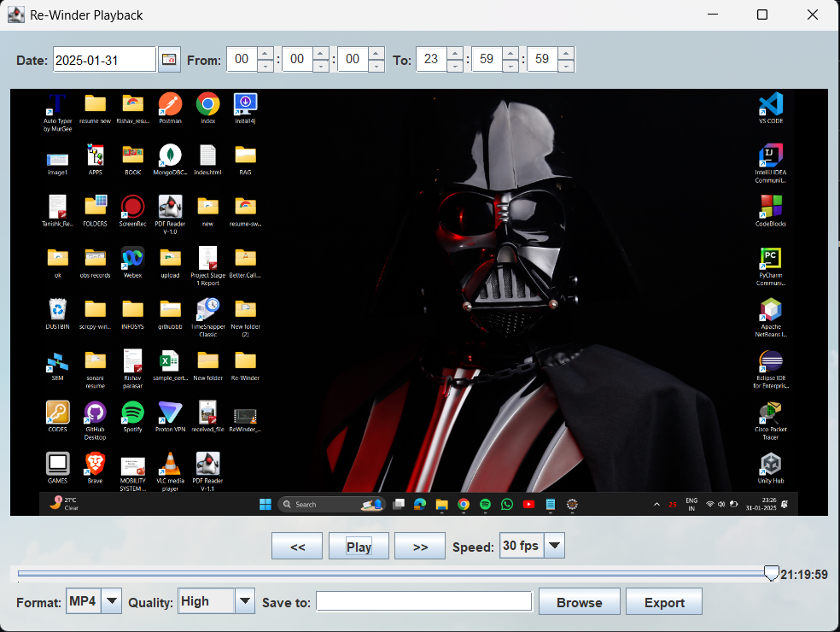The height and width of the screenshot is (632, 840).
Task: Click the recorded desktop preview image
Action: [418, 302]
